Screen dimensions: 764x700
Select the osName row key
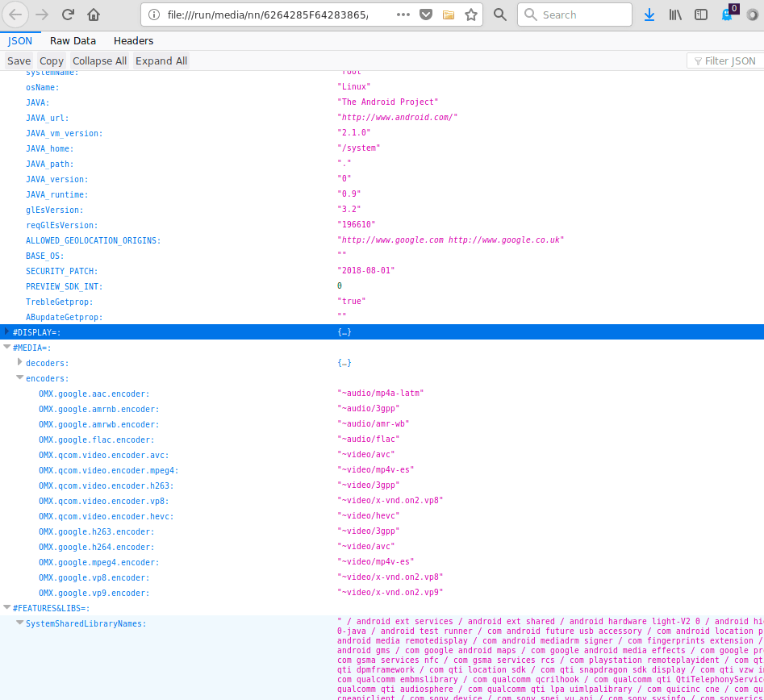43,88
